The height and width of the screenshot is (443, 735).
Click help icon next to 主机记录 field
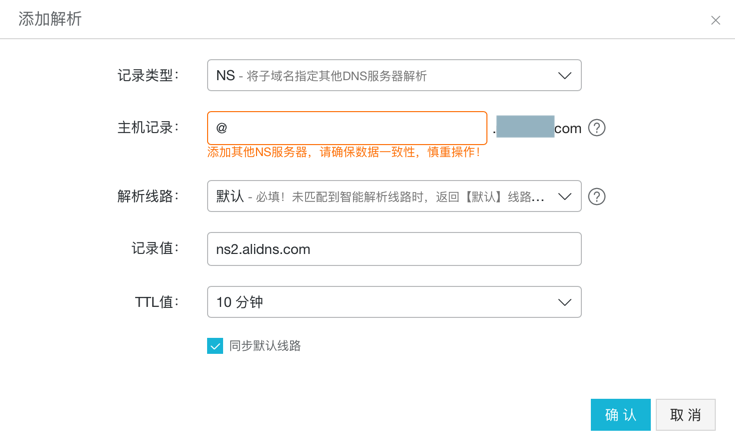597,128
